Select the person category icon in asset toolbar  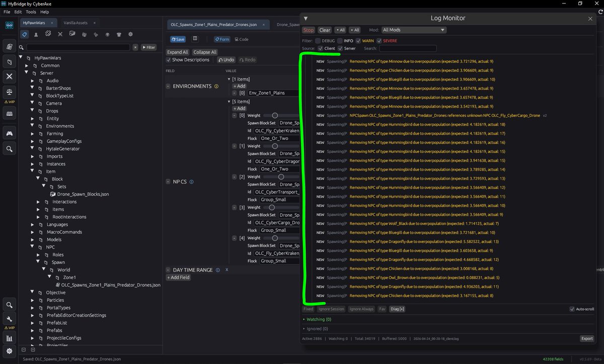pos(36,35)
